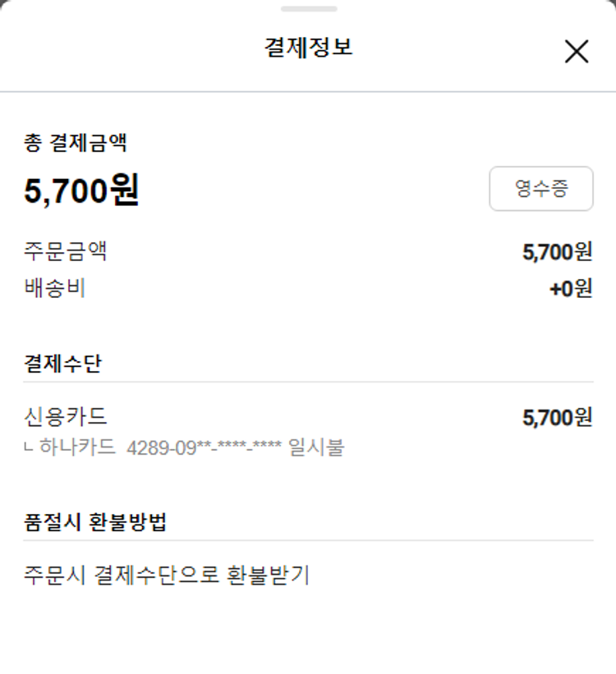Select the +0원 shipping fee value
616x674 pixels.
point(570,289)
